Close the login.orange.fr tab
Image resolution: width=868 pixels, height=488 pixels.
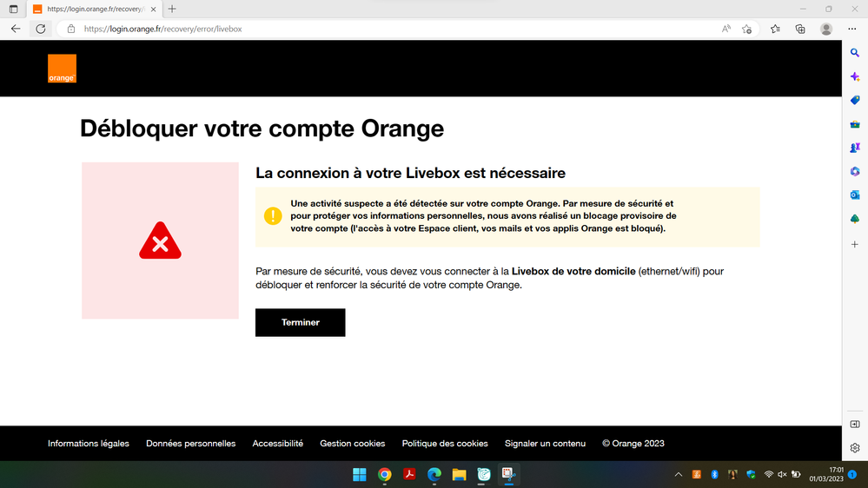pos(153,9)
